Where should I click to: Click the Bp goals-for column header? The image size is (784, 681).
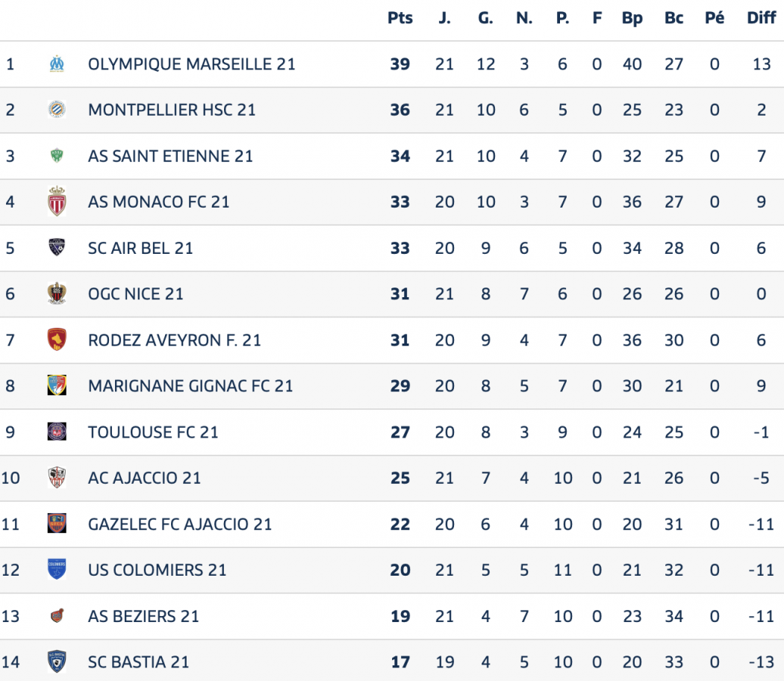click(x=632, y=19)
